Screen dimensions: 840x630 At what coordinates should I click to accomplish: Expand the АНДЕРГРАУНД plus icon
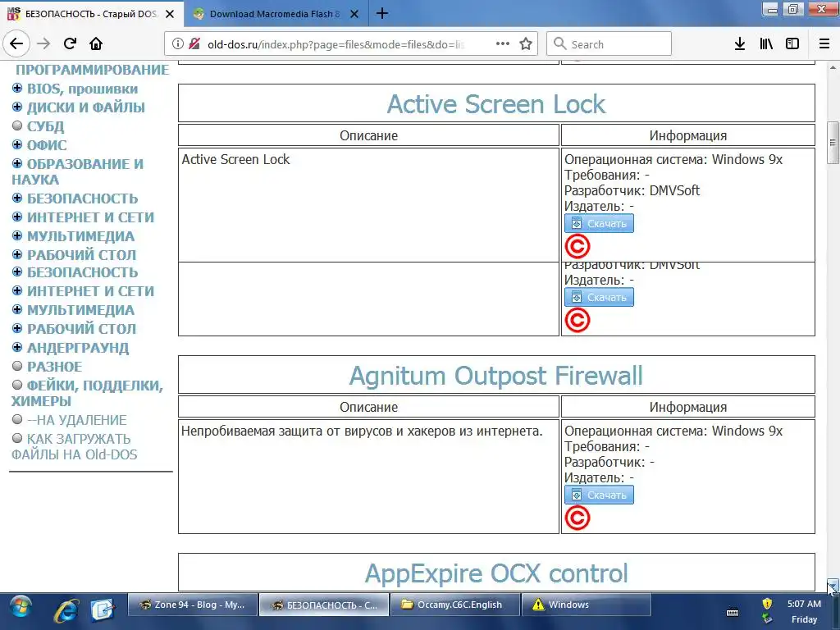[x=17, y=347]
